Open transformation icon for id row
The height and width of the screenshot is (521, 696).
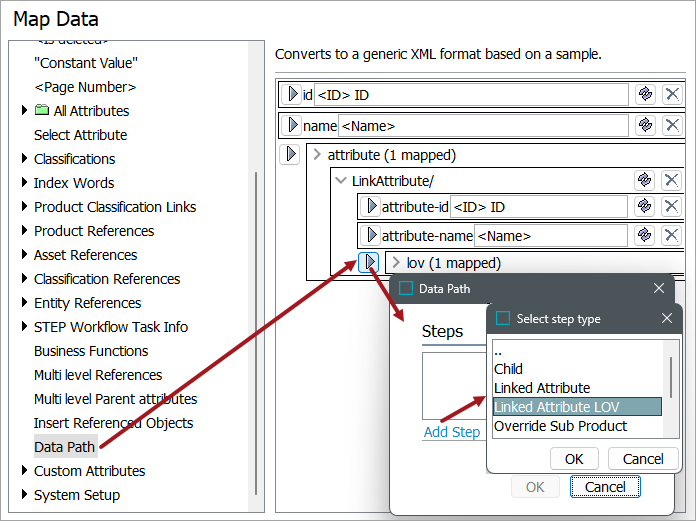pyautogui.click(x=645, y=94)
